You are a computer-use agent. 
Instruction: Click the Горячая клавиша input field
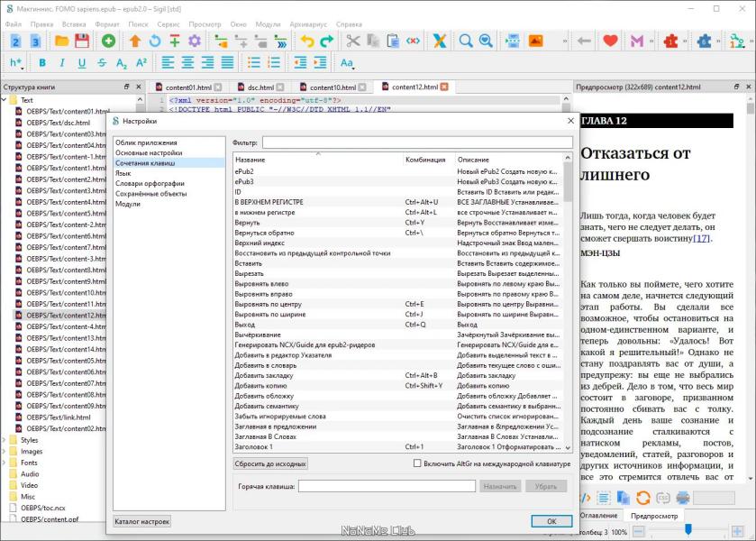click(387, 486)
